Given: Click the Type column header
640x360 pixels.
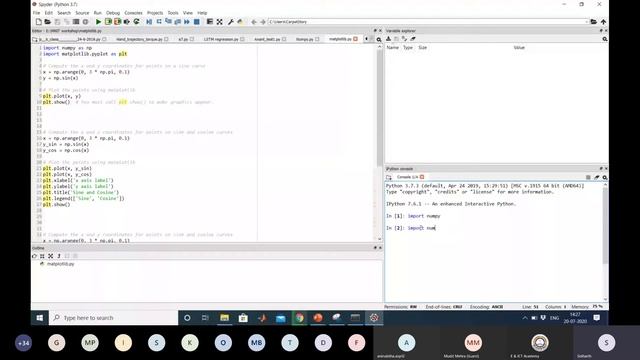Looking at the screenshot, I should point(408,48).
